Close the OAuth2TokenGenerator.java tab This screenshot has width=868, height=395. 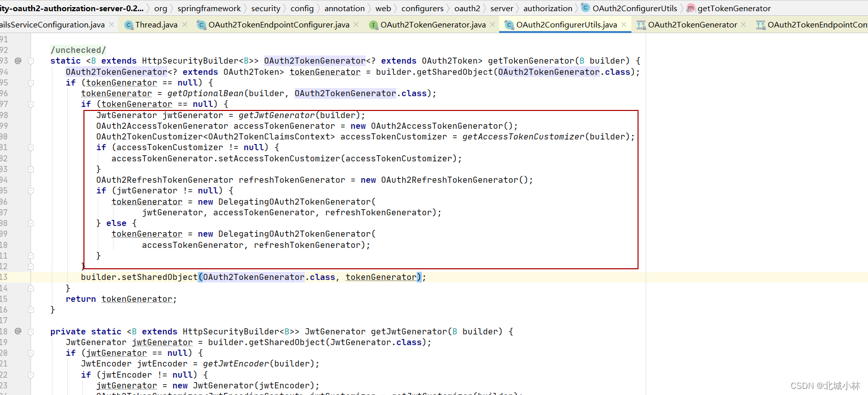click(x=493, y=24)
